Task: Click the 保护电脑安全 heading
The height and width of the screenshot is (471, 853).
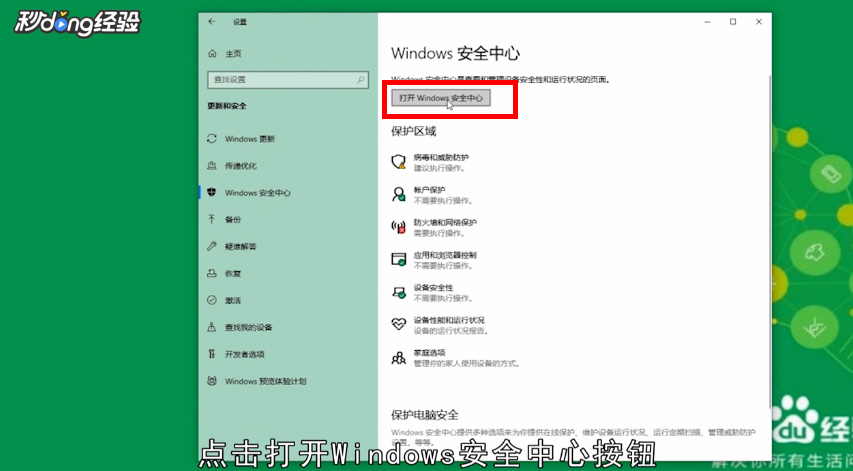Action: [425, 415]
